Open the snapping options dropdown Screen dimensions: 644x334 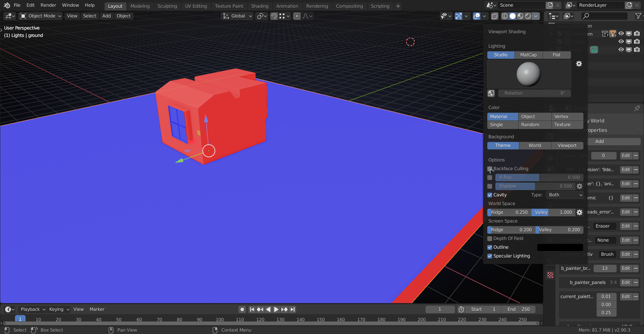(x=285, y=16)
